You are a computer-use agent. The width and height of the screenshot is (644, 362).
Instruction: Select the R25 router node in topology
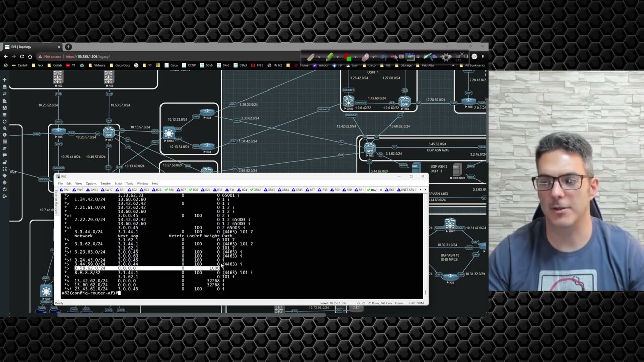[59, 132]
